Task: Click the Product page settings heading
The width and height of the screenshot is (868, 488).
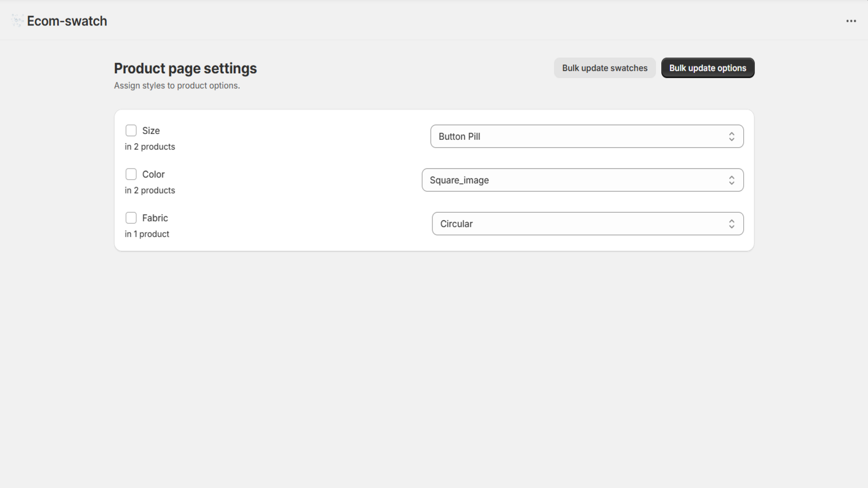Action: (x=186, y=68)
